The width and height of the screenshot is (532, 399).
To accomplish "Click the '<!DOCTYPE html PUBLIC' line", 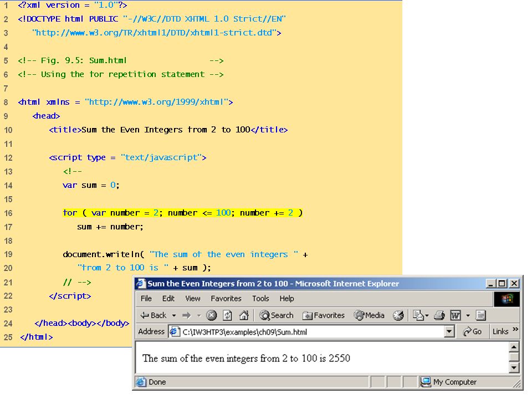I will pos(152,19).
